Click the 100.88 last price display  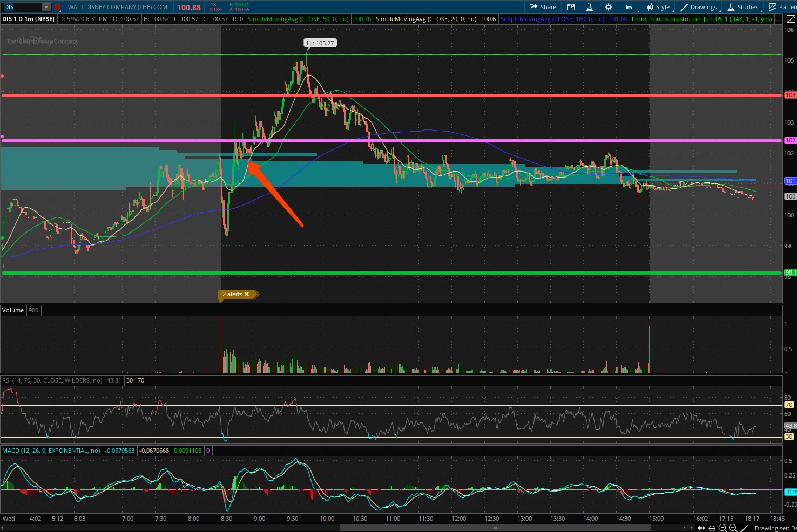[x=189, y=8]
